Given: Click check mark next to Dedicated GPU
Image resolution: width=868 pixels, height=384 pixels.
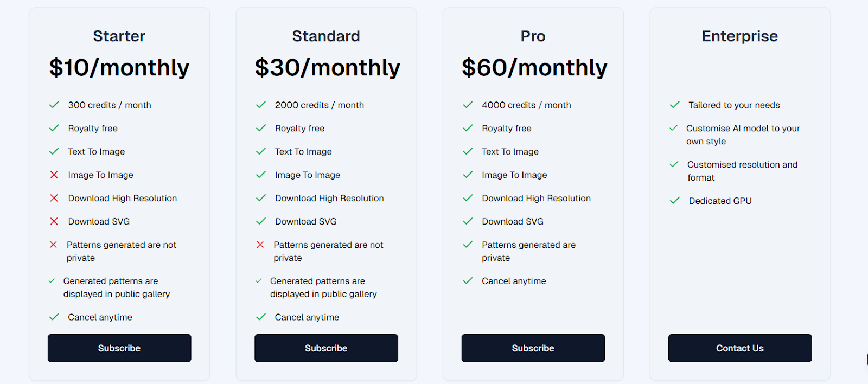Looking at the screenshot, I should (x=675, y=201).
